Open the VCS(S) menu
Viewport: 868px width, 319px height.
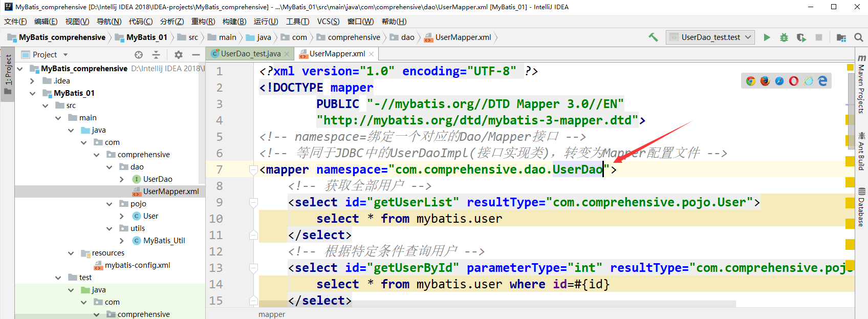pos(328,22)
